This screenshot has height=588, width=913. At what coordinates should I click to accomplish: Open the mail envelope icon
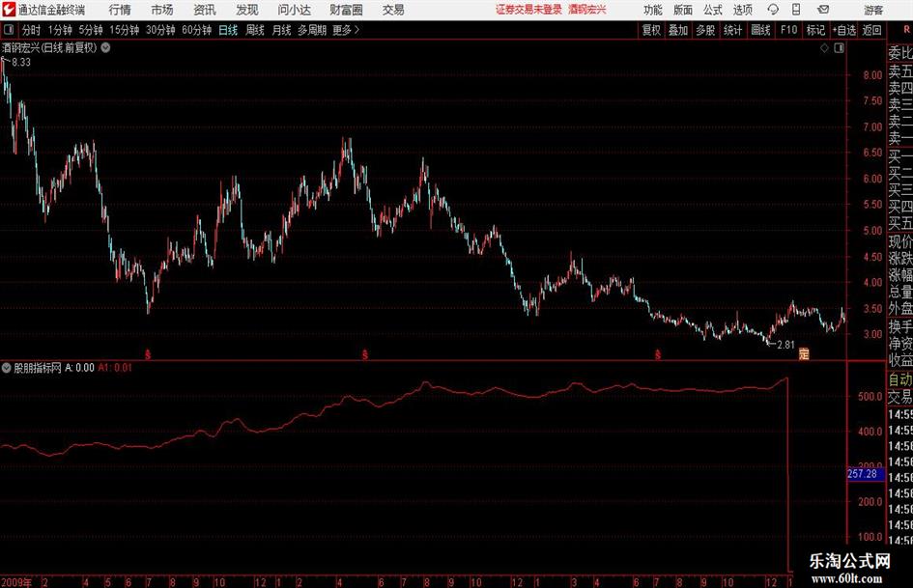pos(823,10)
